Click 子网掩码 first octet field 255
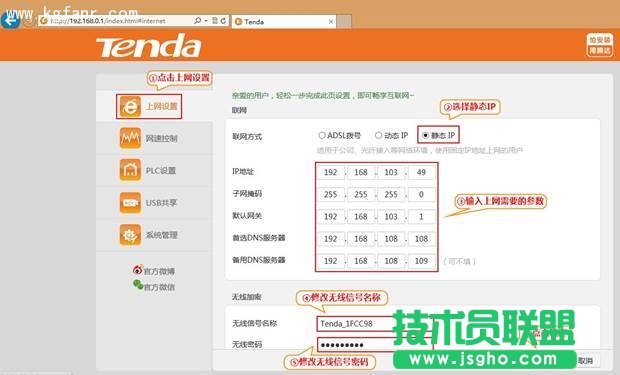The width and height of the screenshot is (620, 375). point(331,195)
